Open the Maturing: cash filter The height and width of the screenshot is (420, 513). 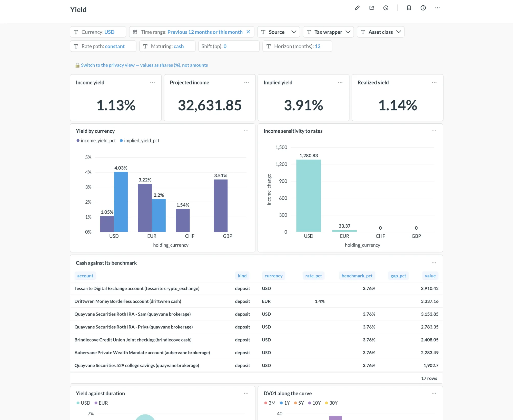(x=167, y=46)
